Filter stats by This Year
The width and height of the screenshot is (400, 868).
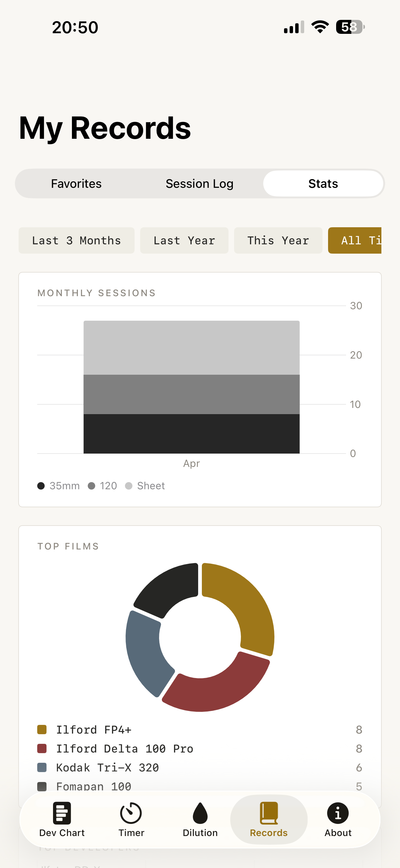click(278, 241)
